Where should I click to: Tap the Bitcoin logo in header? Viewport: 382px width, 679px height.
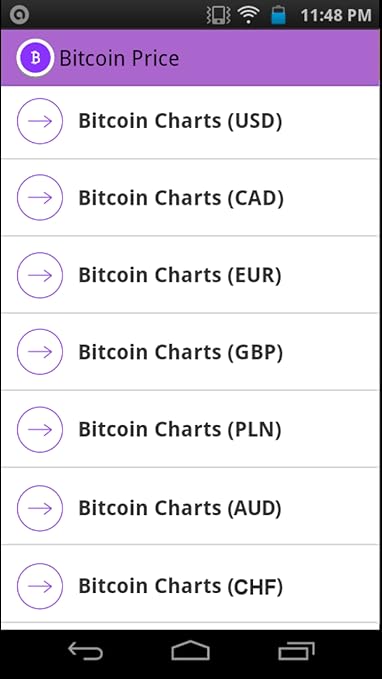point(35,58)
